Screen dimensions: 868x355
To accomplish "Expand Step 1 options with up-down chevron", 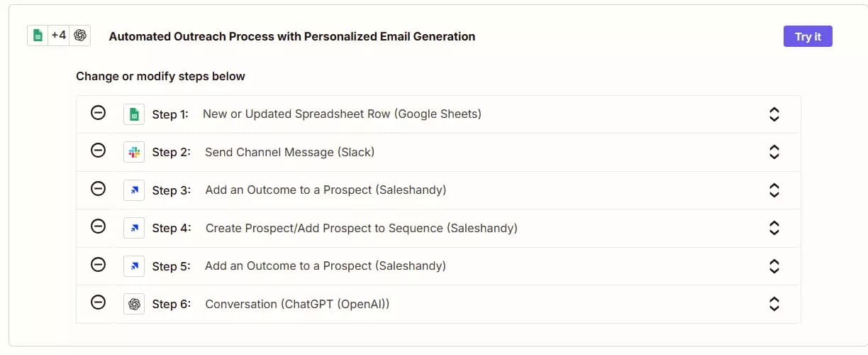I will click(774, 114).
